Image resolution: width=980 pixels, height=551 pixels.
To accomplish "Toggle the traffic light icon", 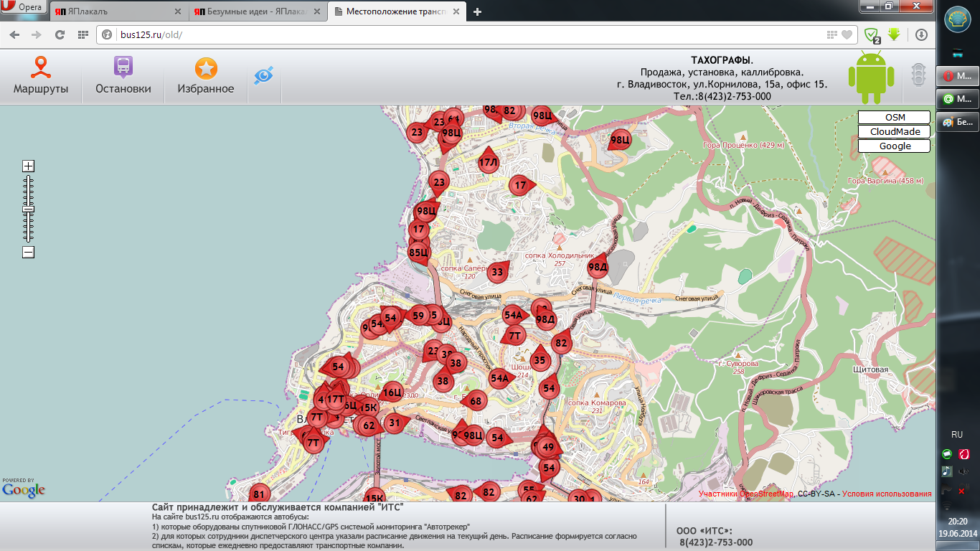I will tap(918, 75).
